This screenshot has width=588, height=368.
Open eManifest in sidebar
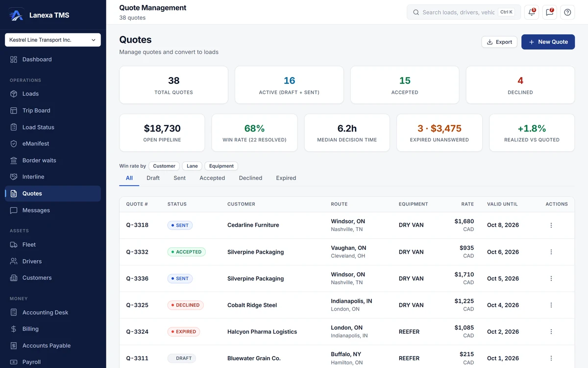[x=53, y=144]
